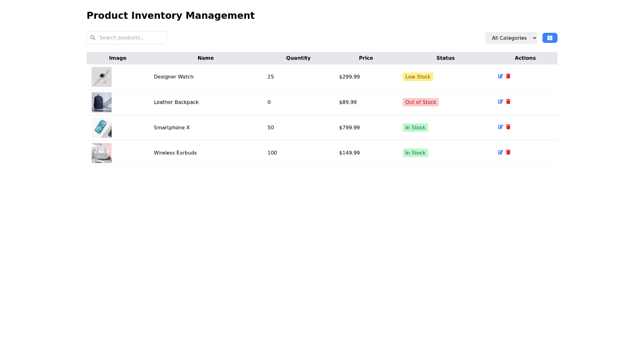Open the All Categories filter dropdown

click(x=510, y=38)
